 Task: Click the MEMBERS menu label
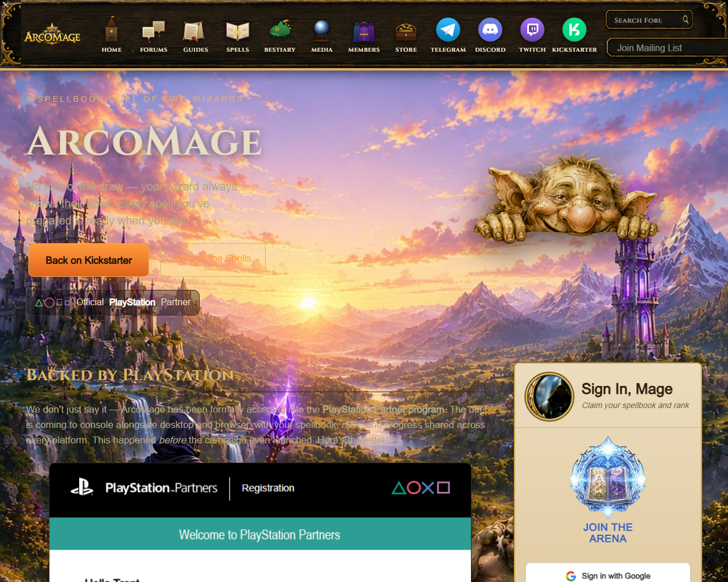pyautogui.click(x=364, y=50)
